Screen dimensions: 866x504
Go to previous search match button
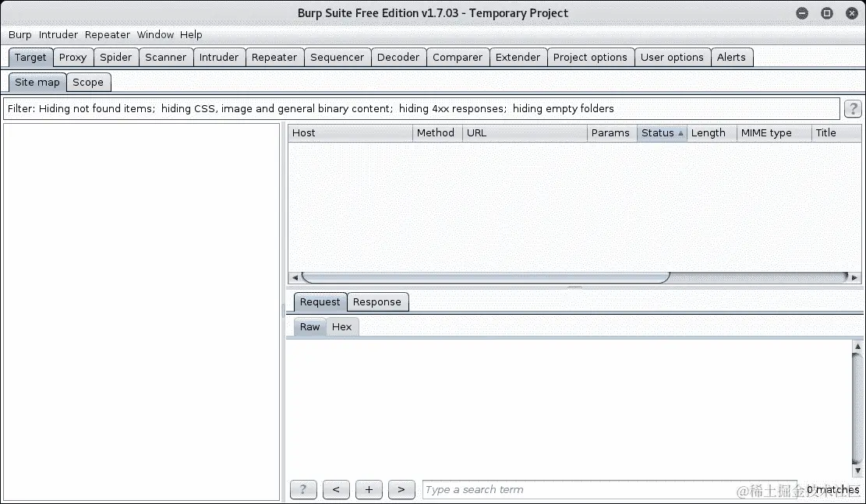(x=336, y=490)
